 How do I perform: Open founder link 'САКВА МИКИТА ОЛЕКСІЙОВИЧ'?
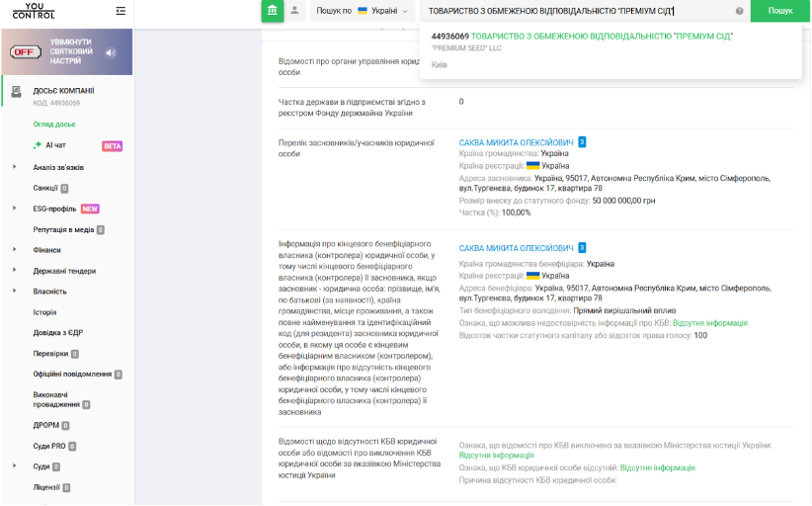516,142
